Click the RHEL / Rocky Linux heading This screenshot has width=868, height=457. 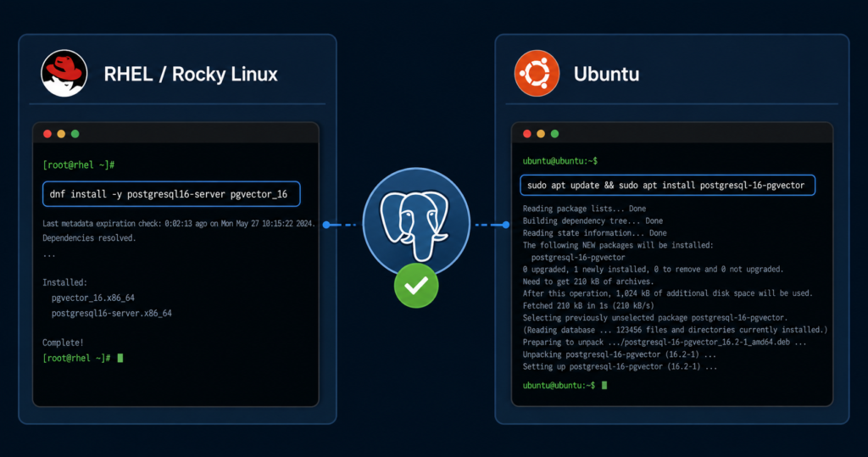pyautogui.click(x=191, y=75)
